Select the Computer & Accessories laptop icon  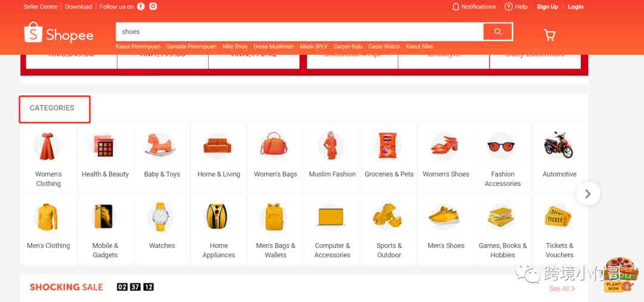[x=331, y=217]
